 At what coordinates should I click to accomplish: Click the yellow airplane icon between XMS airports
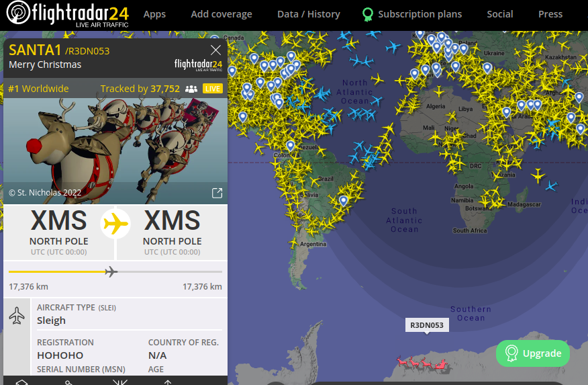115,224
